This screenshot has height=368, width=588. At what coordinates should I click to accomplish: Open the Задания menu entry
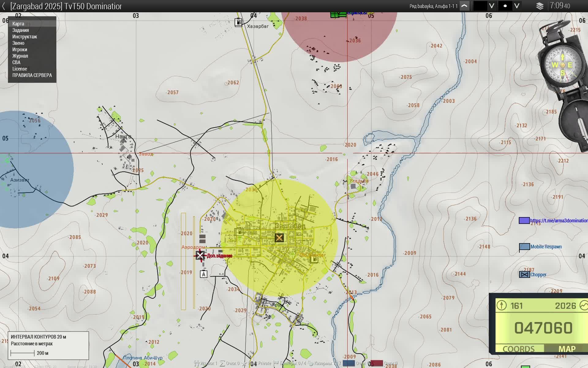[x=21, y=30]
